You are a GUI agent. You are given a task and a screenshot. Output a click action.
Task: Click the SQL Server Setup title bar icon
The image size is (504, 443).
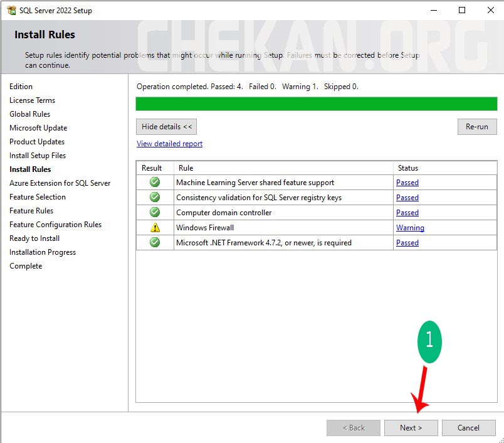tap(11, 10)
